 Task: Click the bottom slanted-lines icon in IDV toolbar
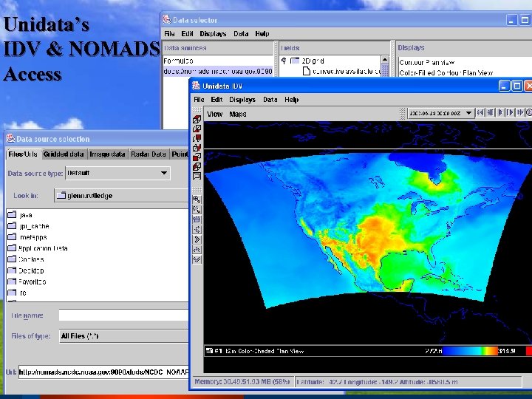(x=197, y=259)
